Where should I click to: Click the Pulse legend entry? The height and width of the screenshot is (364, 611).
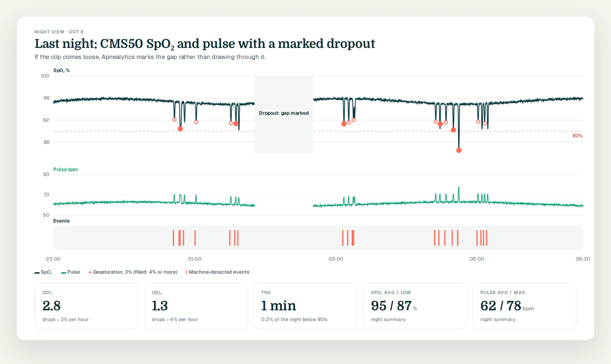[70, 272]
